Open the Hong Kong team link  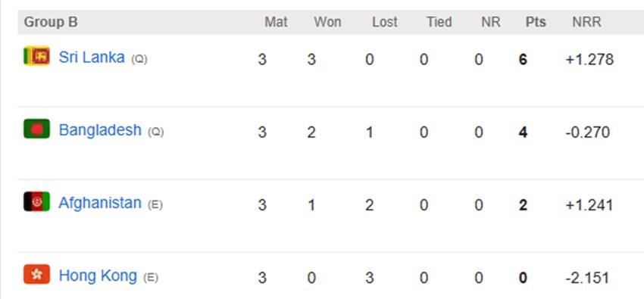pyautogui.click(x=98, y=276)
